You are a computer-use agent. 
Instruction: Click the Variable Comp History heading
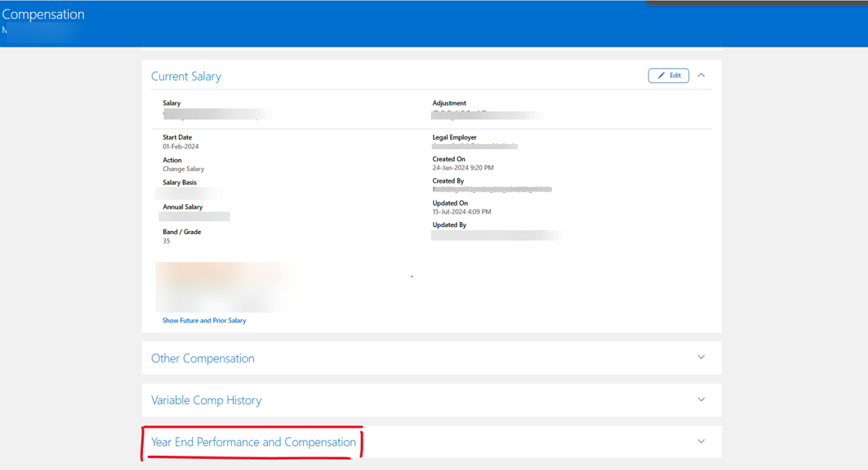click(206, 399)
